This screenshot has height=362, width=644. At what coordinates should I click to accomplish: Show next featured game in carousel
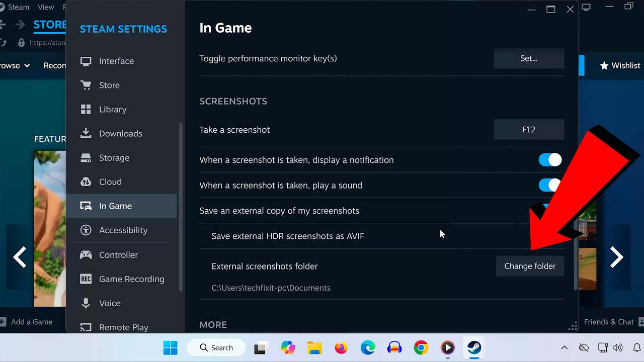click(616, 257)
